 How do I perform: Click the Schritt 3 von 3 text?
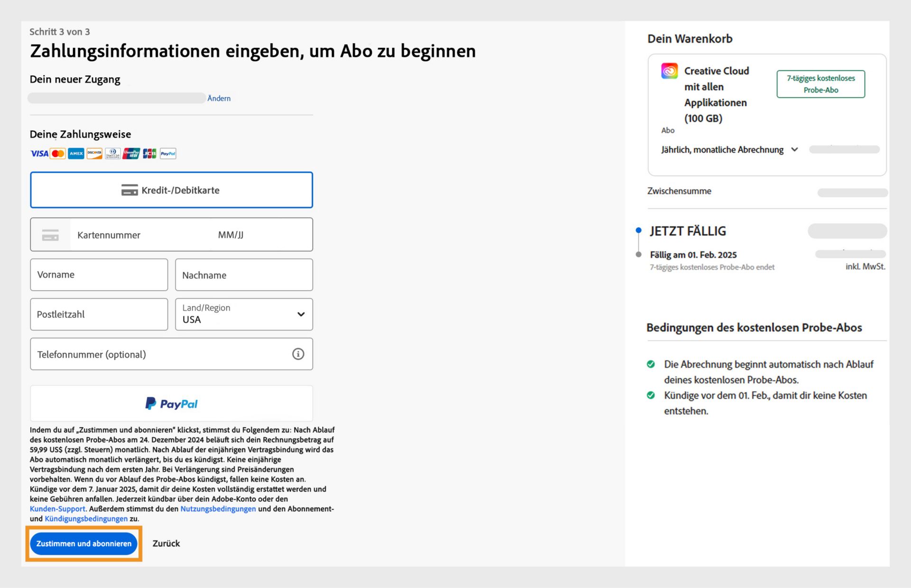point(60,32)
